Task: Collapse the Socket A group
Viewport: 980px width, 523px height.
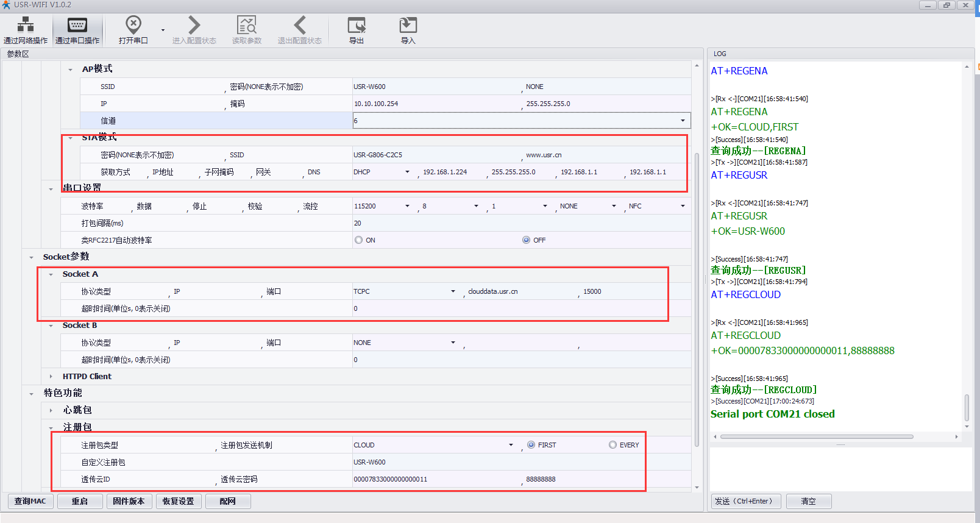Action: [x=51, y=274]
